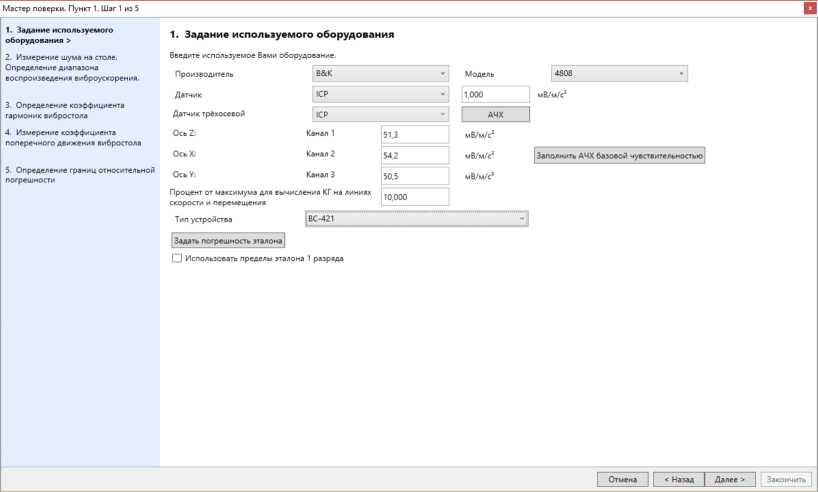Focus the Ось Y Канал 3 field 50,5
Viewport: 818px width, 492px height.
click(415, 176)
